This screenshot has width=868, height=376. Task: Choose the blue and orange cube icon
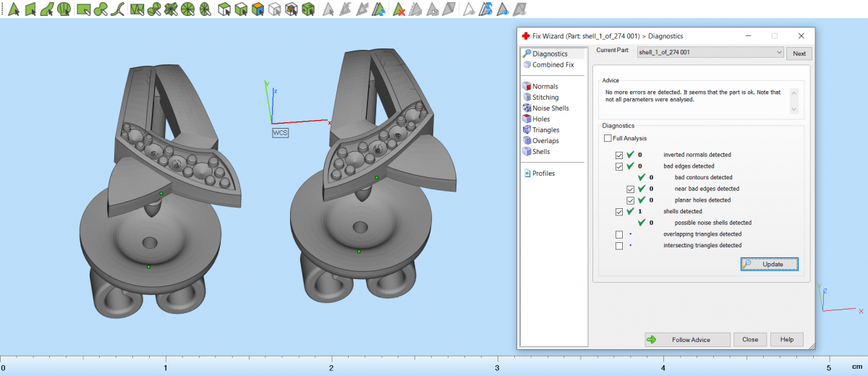[x=258, y=9]
